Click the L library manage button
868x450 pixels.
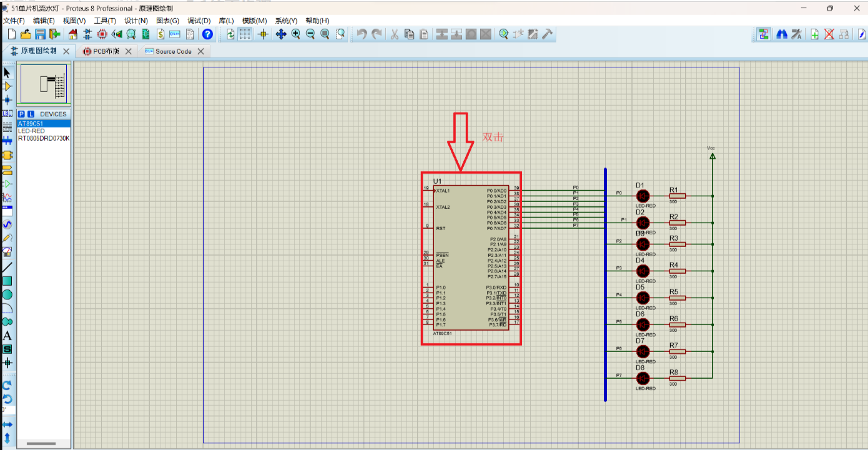click(31, 114)
